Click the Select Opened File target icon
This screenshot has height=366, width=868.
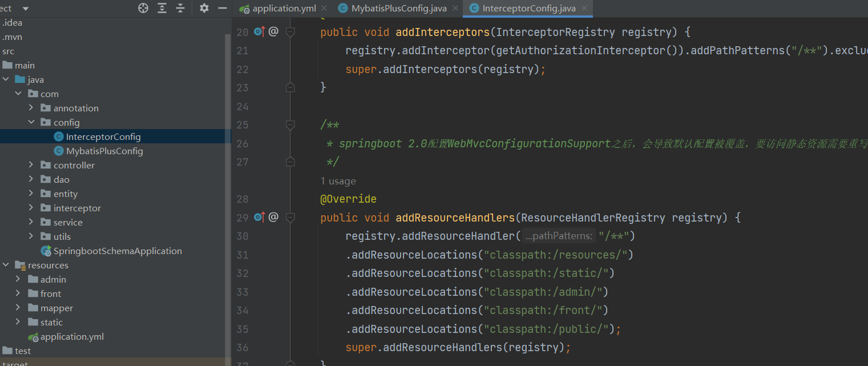(x=143, y=8)
